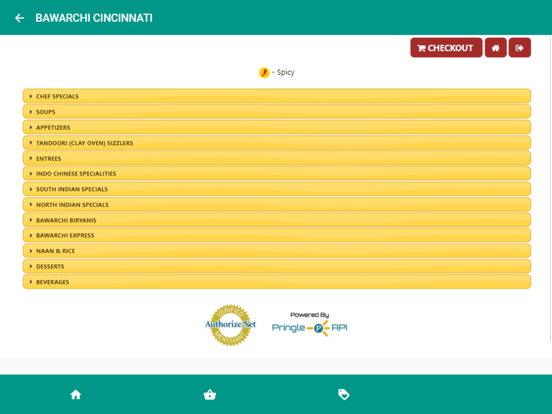The height and width of the screenshot is (414, 552).
Task: Expand the Chef Specials section
Action: [277, 96]
